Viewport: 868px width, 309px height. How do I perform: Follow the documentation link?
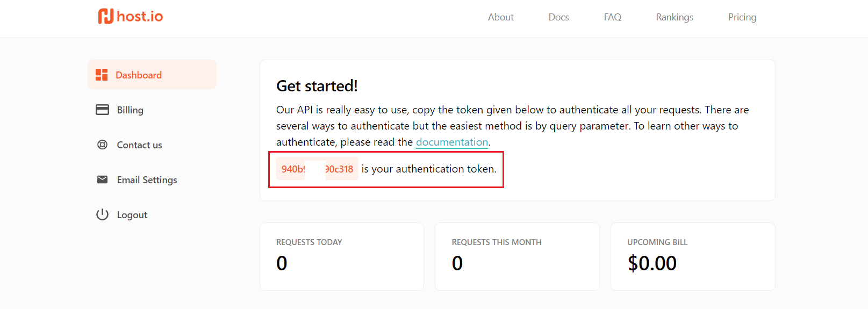tap(452, 142)
